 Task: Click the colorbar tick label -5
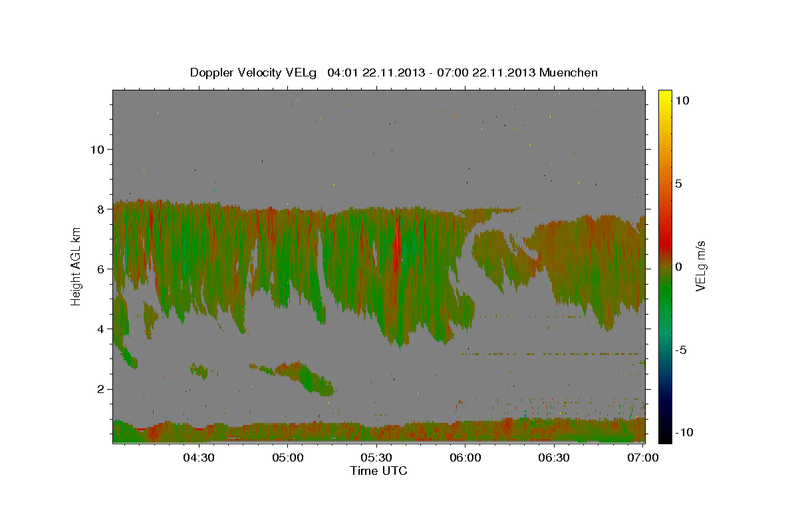coord(682,350)
